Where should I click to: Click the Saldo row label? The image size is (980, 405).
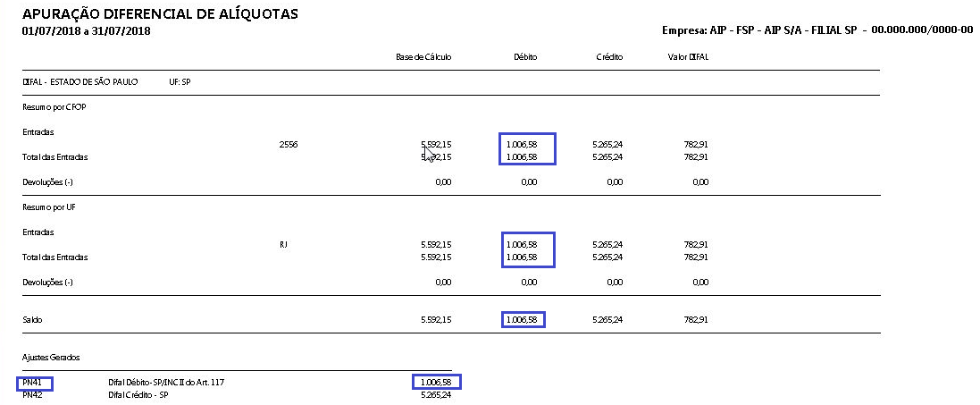33,319
